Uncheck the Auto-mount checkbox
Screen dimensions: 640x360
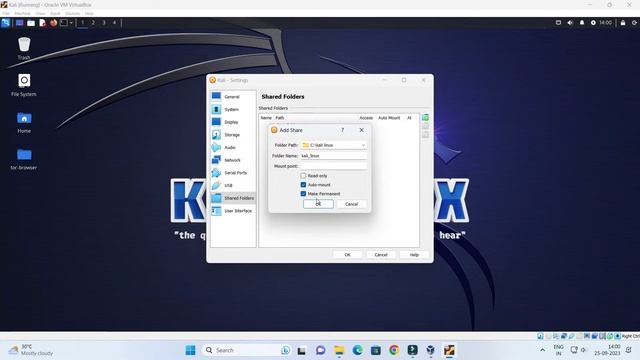303,185
